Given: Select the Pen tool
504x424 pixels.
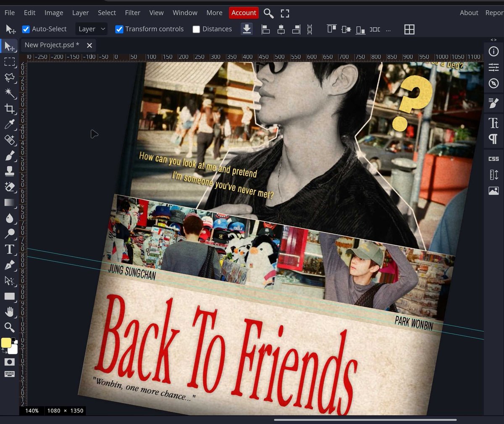Looking at the screenshot, I should click(10, 265).
